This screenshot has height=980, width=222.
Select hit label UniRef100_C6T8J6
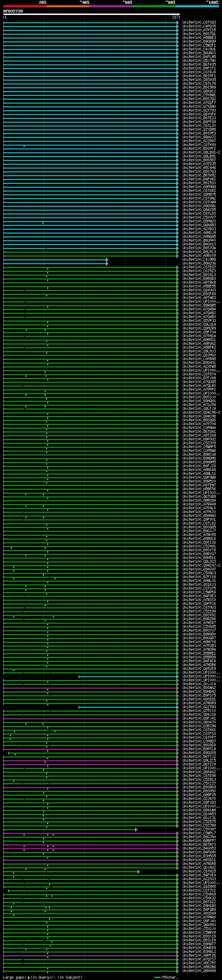click(x=199, y=72)
